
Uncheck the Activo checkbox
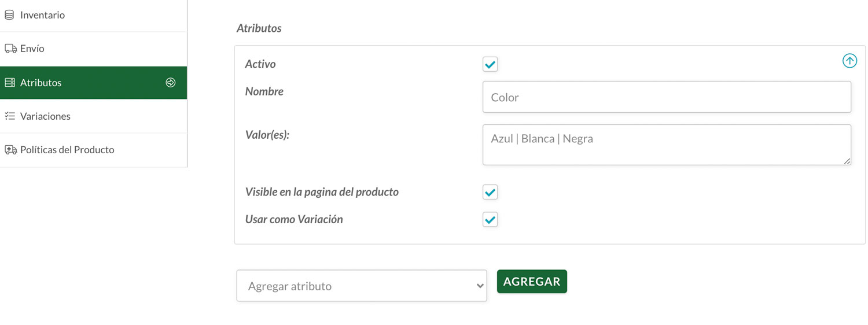(490, 64)
